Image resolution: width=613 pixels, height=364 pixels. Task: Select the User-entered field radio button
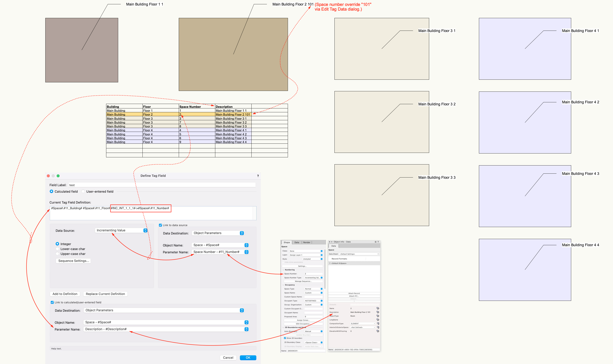coord(83,191)
